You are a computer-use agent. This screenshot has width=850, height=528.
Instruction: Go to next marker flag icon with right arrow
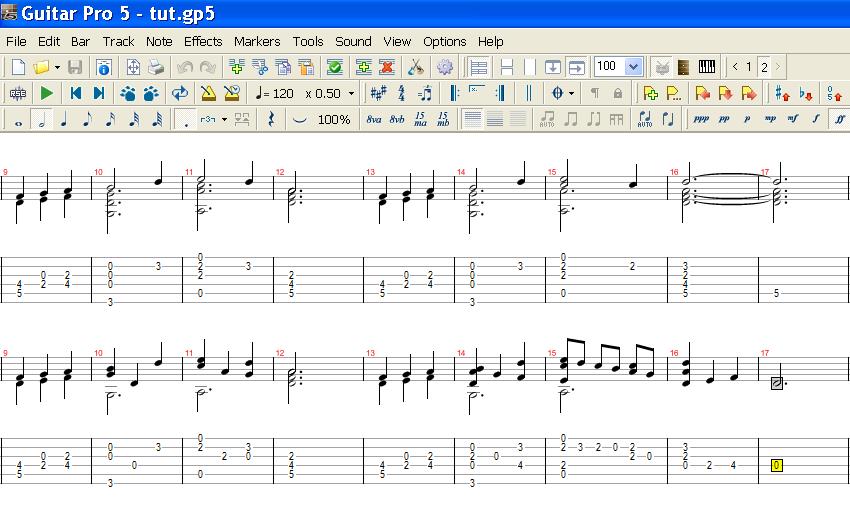pos(748,93)
